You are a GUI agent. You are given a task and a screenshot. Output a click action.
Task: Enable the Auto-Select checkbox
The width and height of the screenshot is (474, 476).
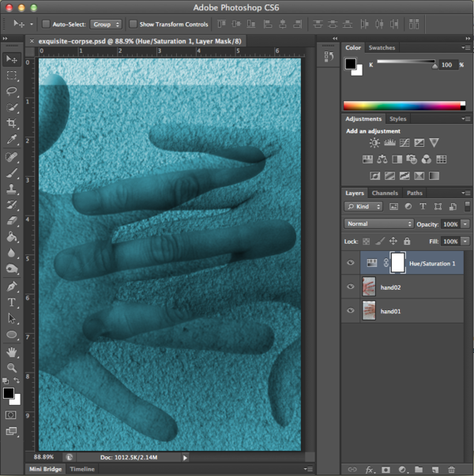tap(46, 24)
